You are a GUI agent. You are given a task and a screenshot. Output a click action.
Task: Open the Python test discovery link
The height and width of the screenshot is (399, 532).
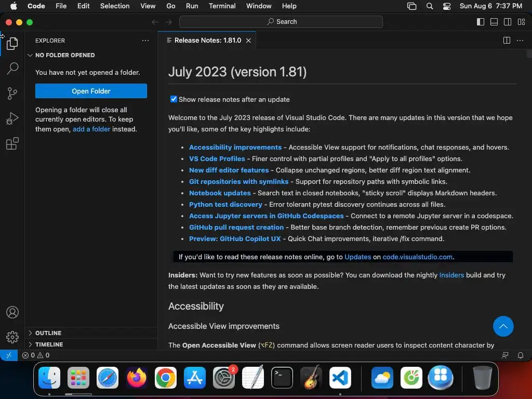(225, 205)
